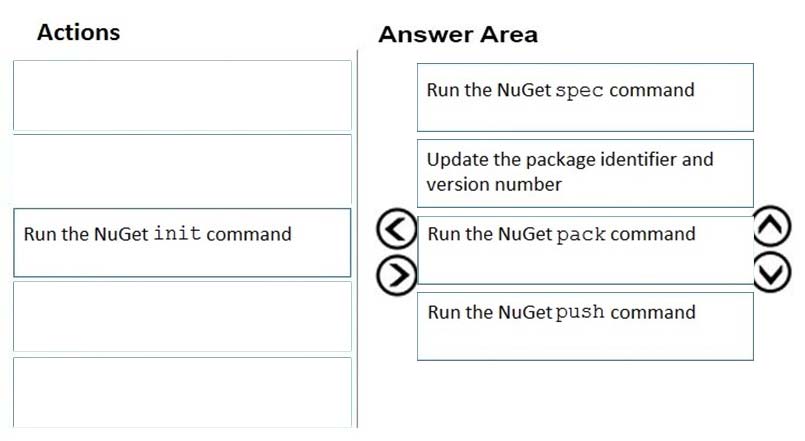Click the move-up chevron circle button
This screenshot has width=805, height=441.
click(772, 226)
